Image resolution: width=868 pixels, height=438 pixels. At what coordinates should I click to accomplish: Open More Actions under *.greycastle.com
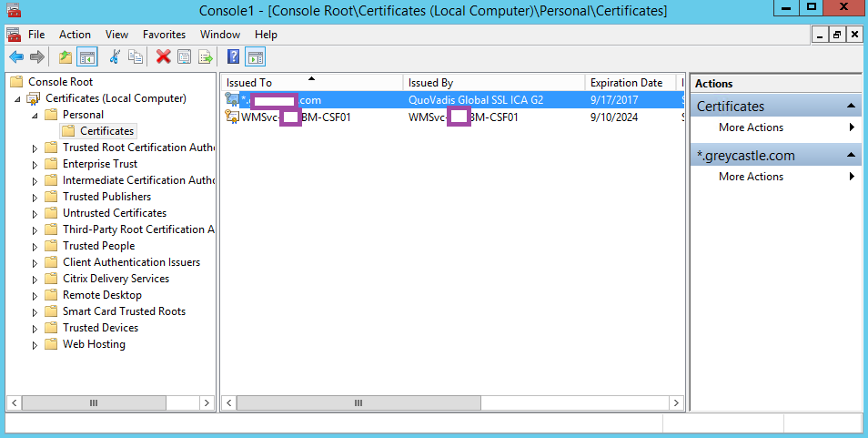coord(776,177)
